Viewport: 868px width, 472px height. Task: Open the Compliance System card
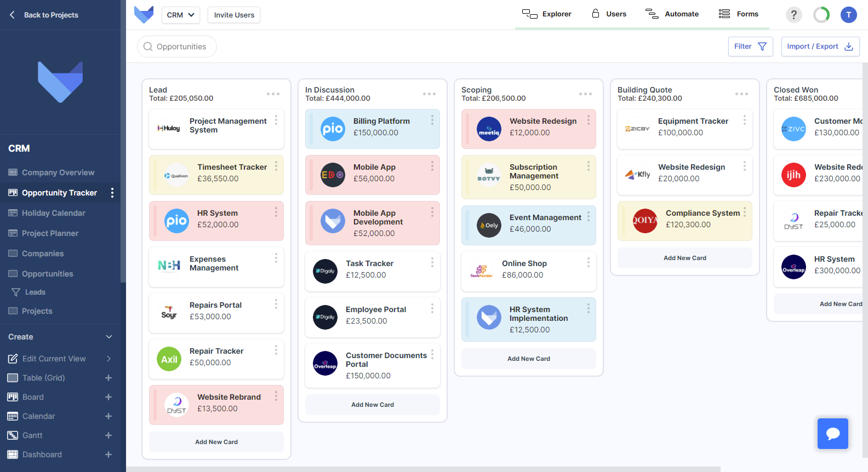(x=685, y=221)
